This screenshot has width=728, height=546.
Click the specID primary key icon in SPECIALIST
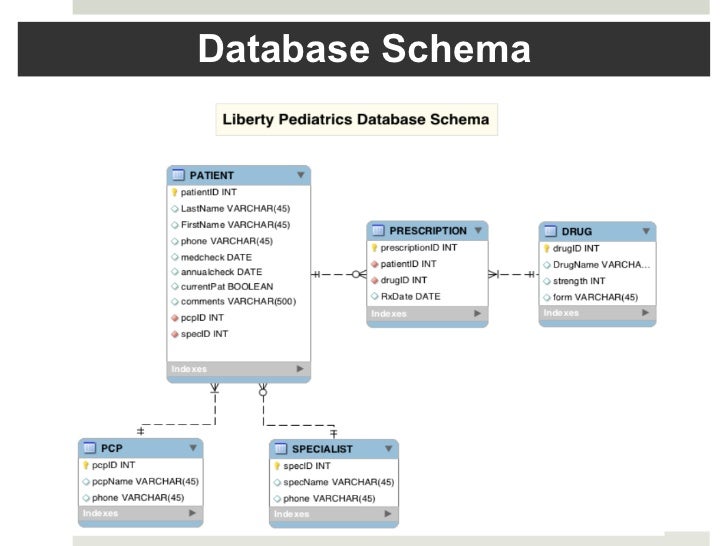(x=277, y=466)
